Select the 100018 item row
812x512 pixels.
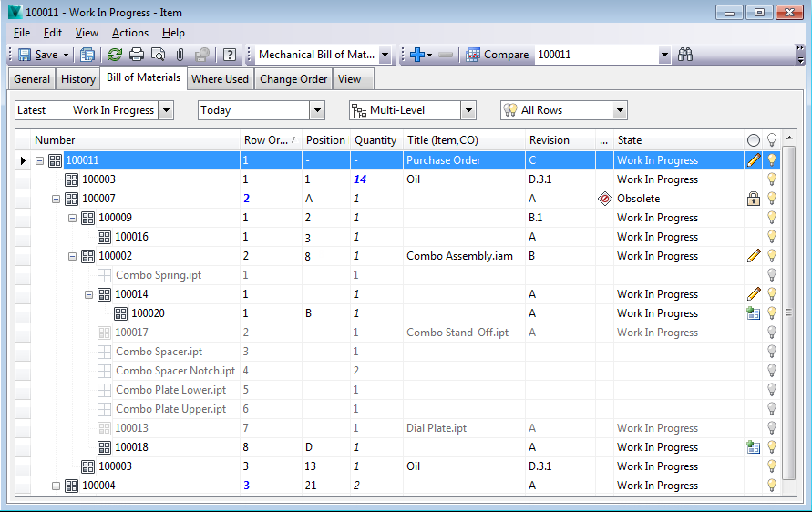pos(397,447)
